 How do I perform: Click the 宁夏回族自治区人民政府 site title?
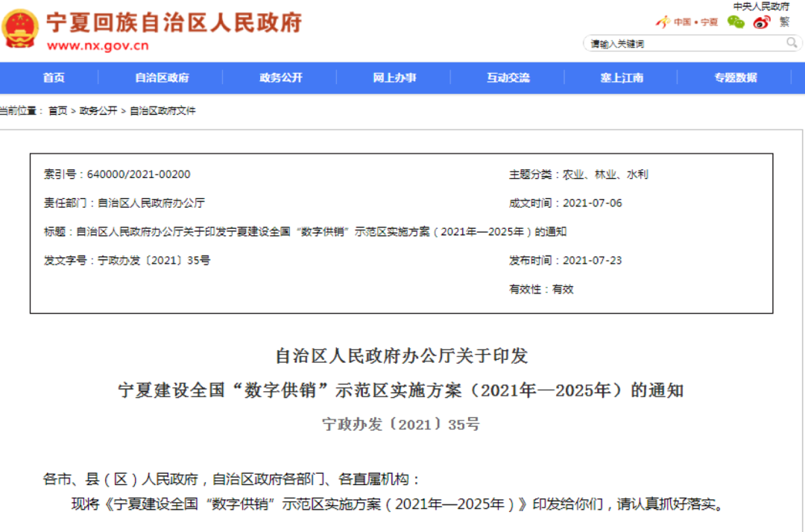(174, 22)
